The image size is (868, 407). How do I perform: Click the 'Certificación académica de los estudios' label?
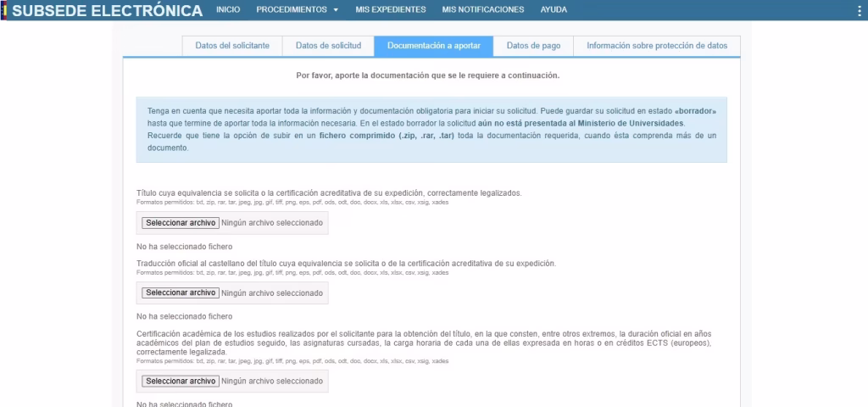tap(424, 343)
